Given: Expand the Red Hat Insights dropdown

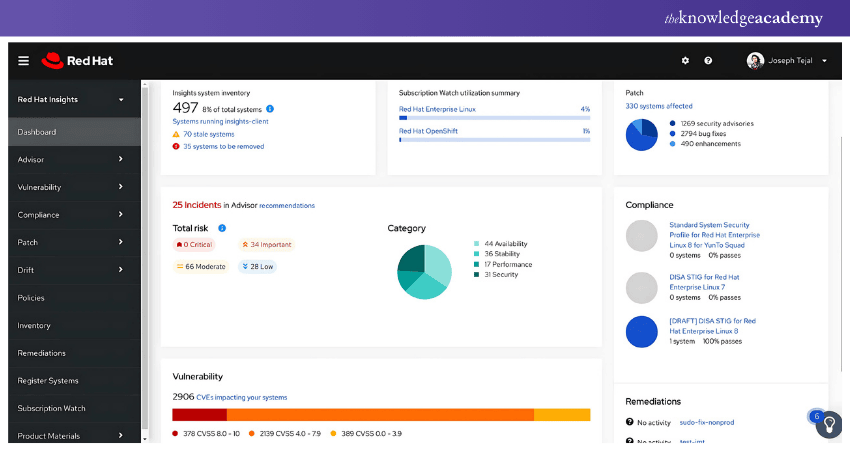Looking at the screenshot, I should pos(121,99).
